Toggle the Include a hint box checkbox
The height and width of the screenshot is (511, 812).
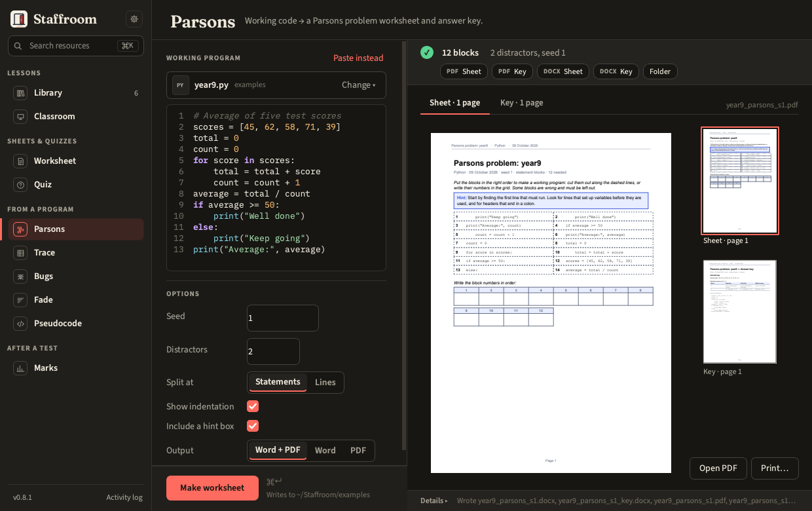[253, 426]
